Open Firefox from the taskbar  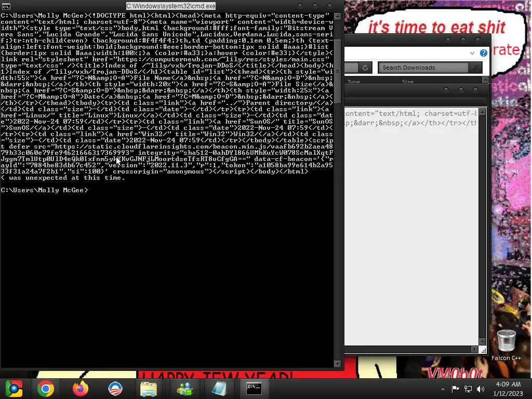pyautogui.click(x=81, y=389)
